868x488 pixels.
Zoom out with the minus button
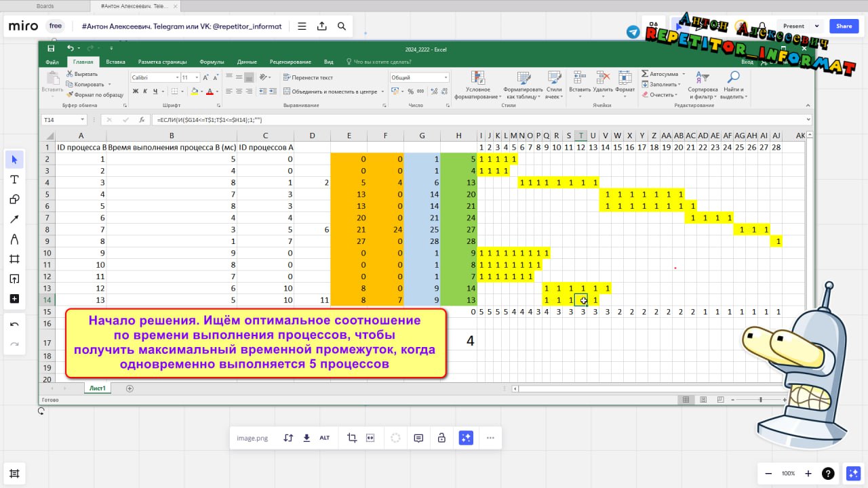coord(768,473)
